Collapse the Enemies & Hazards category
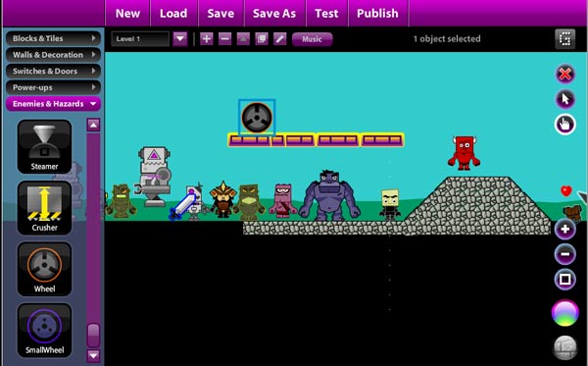Screen dimensions: 588x366 click(x=53, y=104)
